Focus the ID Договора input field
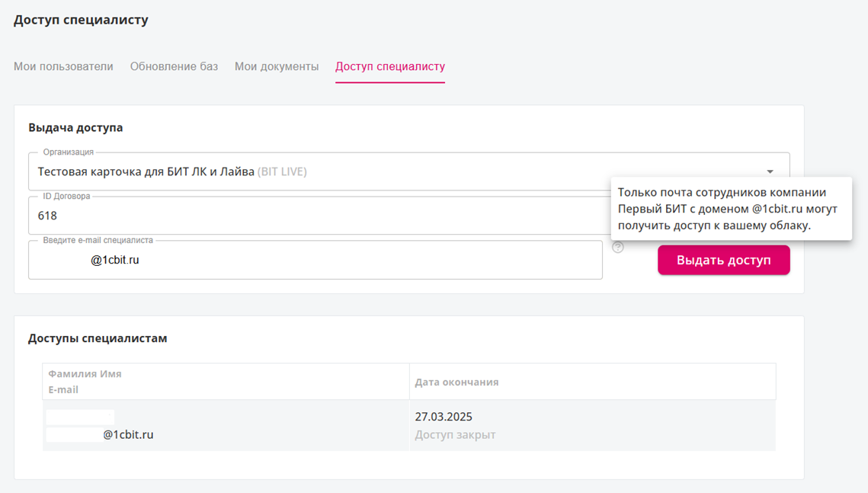The height and width of the screenshot is (493, 868). coord(320,216)
